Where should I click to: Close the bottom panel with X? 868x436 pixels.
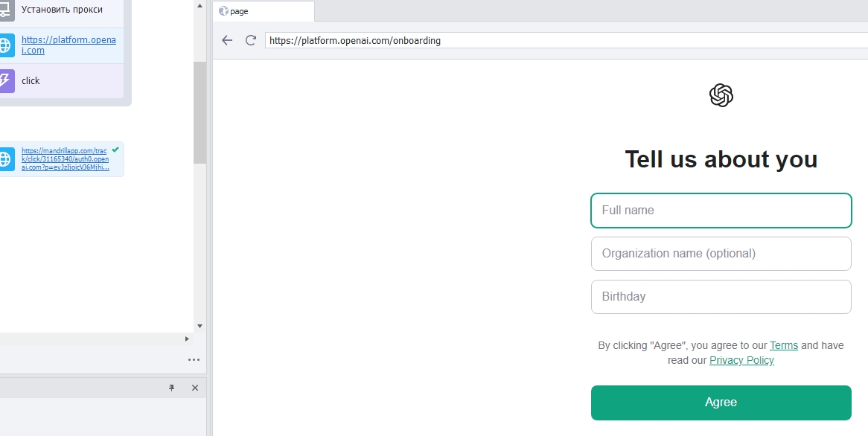coord(195,388)
